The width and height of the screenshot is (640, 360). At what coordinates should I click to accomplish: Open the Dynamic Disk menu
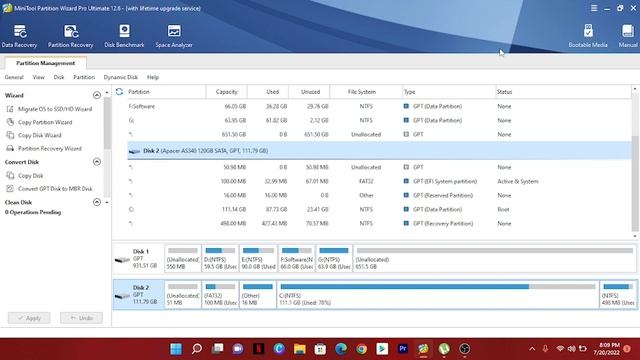[120, 77]
